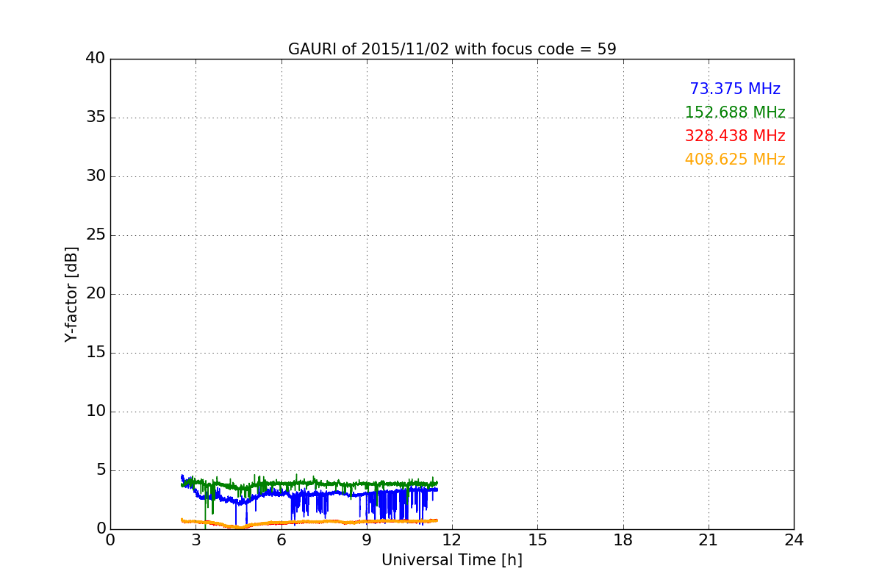Click the x-axis tick label 24
The width and height of the screenshot is (882, 588).
tap(794, 539)
